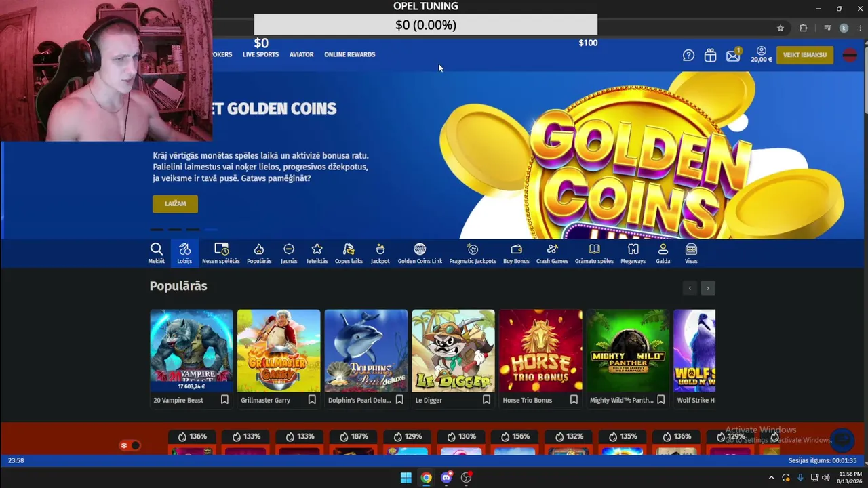Select the 130% hot game tile
The width and height of the screenshot is (868, 488).
coord(460,443)
